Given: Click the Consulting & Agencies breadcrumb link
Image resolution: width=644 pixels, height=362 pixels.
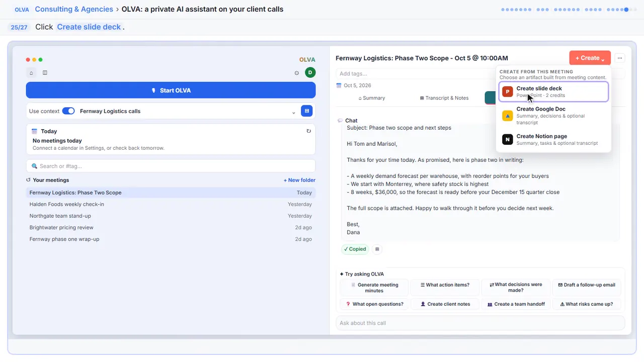Looking at the screenshot, I should 74,9.
